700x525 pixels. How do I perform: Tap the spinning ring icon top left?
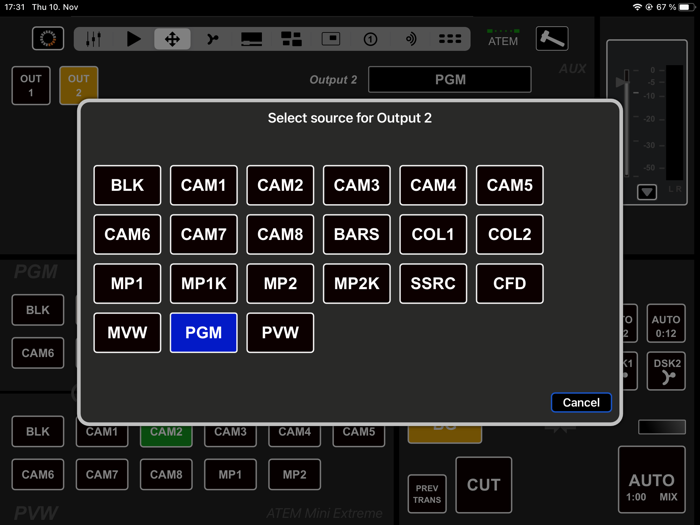click(x=48, y=38)
